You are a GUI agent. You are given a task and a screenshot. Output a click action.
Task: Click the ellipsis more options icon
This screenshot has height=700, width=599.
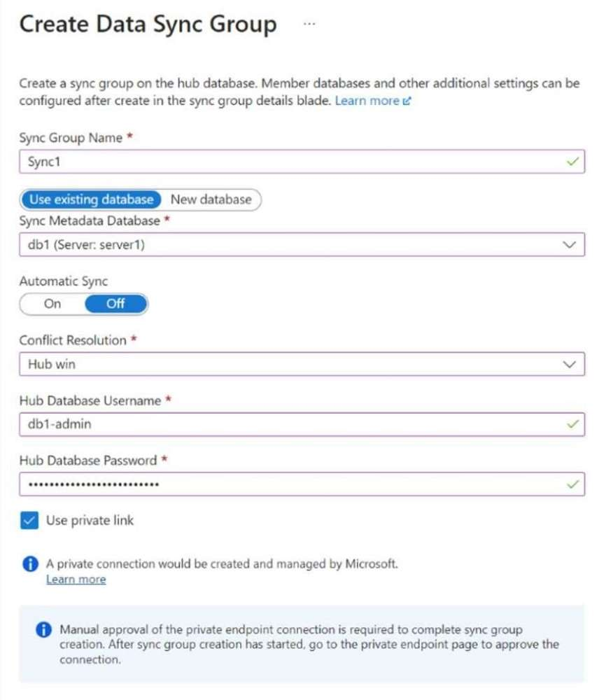309,23
